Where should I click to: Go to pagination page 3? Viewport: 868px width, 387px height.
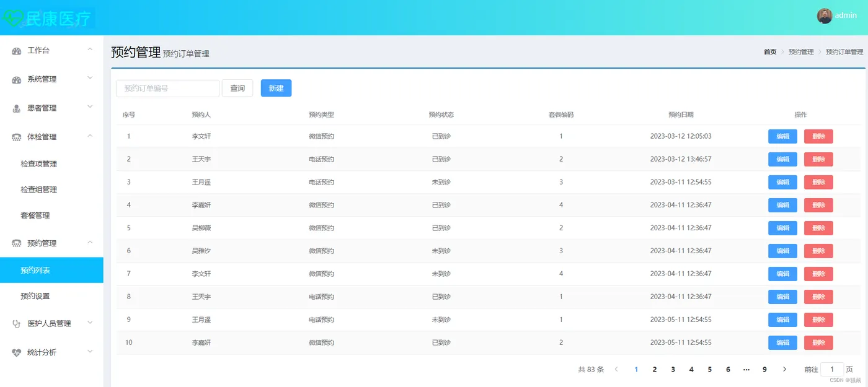[673, 370]
